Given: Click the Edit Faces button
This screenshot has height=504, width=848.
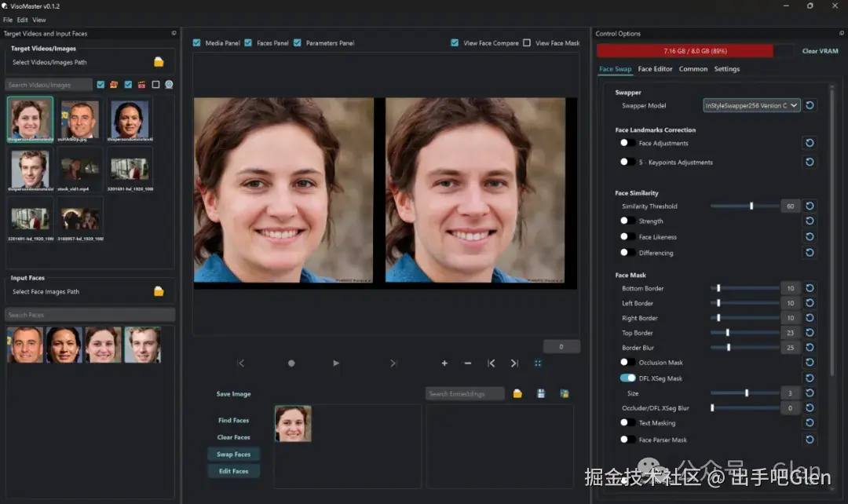Looking at the screenshot, I should [x=234, y=471].
